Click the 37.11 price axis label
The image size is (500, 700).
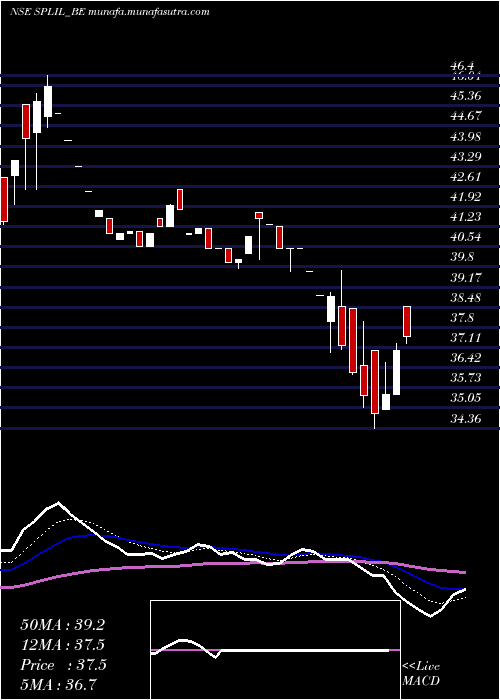[x=466, y=338]
